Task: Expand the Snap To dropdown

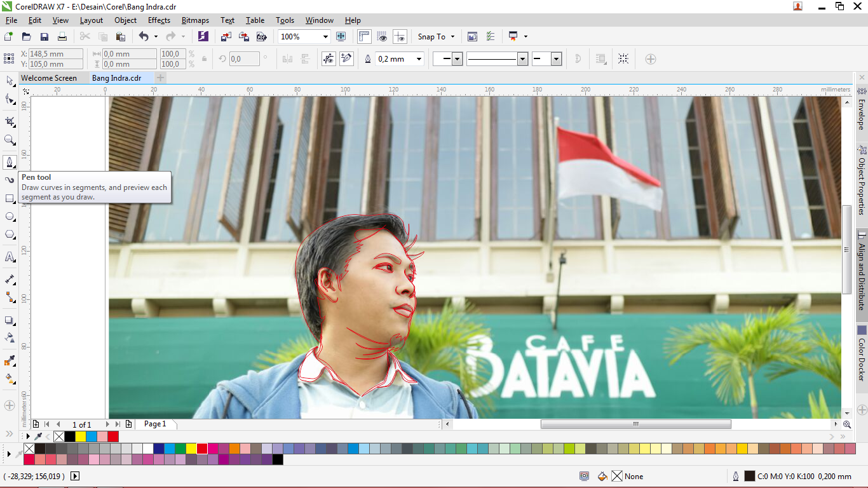Action: coord(452,37)
